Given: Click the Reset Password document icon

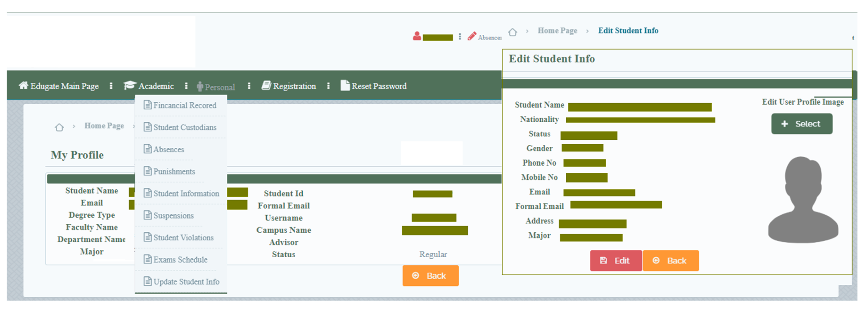Looking at the screenshot, I should tap(345, 85).
